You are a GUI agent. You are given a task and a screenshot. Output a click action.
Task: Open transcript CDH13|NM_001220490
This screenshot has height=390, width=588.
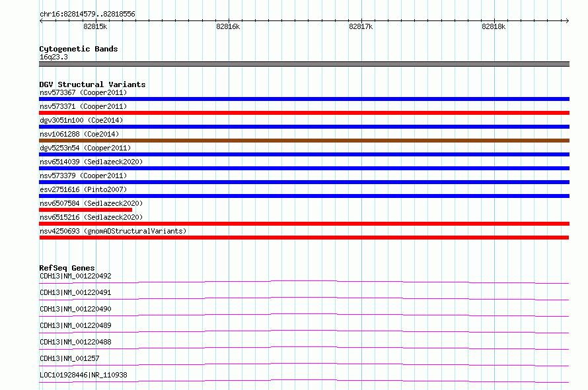[x=75, y=309]
